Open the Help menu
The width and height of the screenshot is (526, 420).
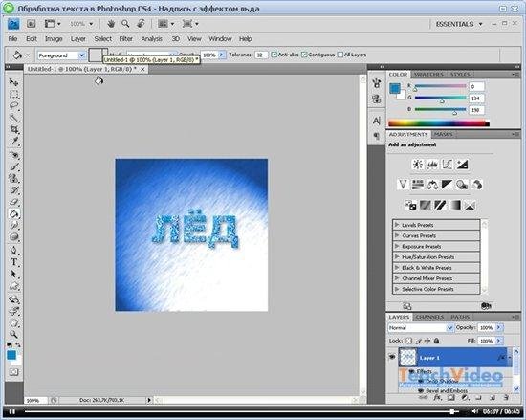coord(245,39)
